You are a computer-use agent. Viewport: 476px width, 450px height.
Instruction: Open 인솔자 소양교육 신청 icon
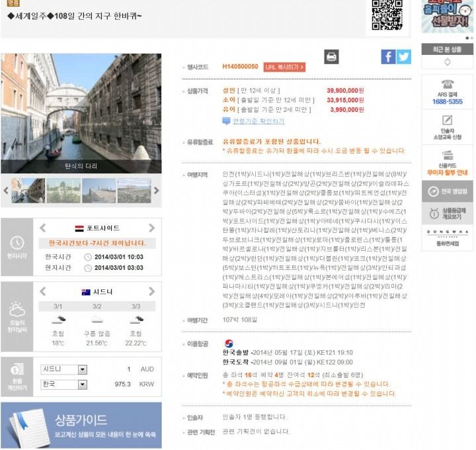coord(448,120)
